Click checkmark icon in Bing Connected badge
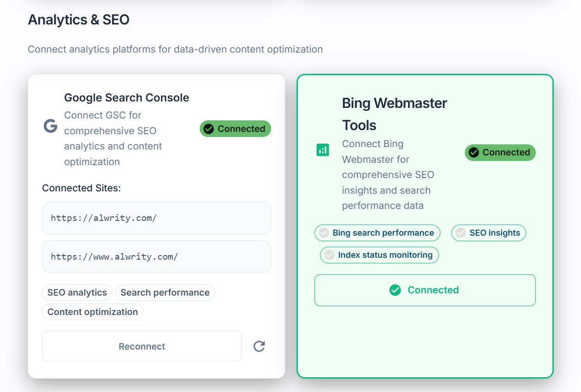The width and height of the screenshot is (581, 392). 474,152
